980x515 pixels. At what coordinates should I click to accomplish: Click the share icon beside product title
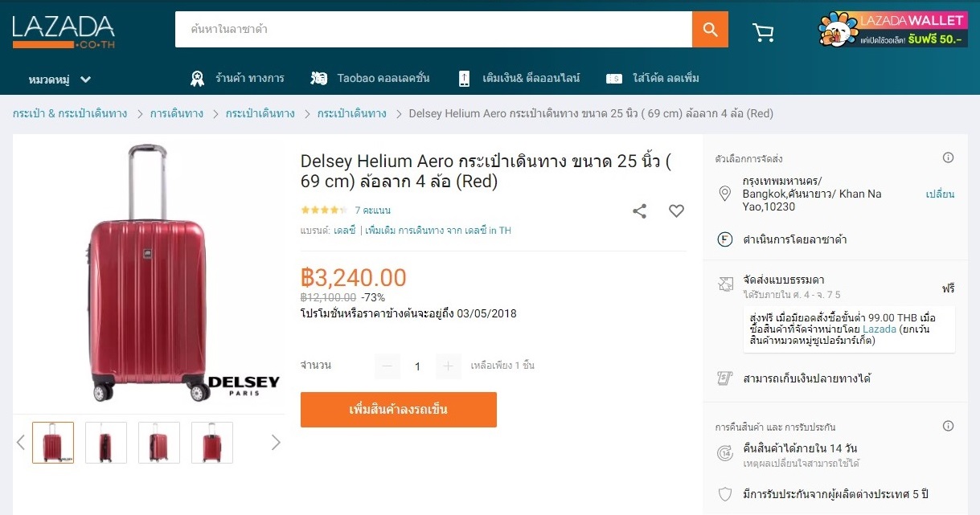coord(639,211)
